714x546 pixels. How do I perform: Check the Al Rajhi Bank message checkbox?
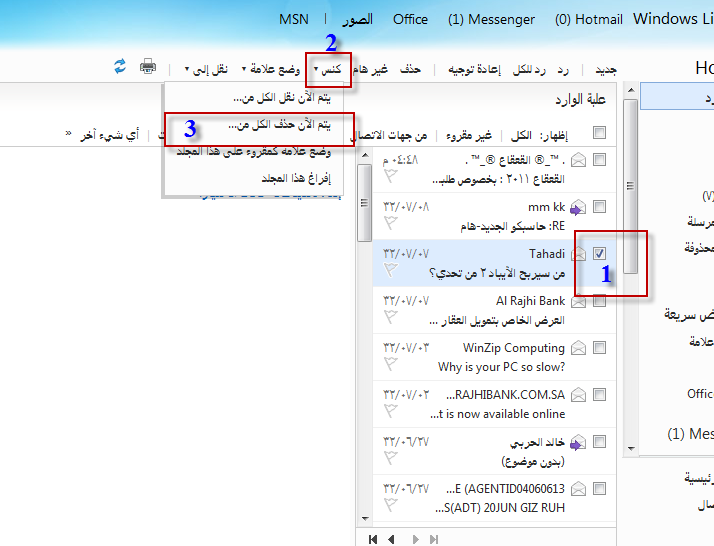(x=599, y=301)
